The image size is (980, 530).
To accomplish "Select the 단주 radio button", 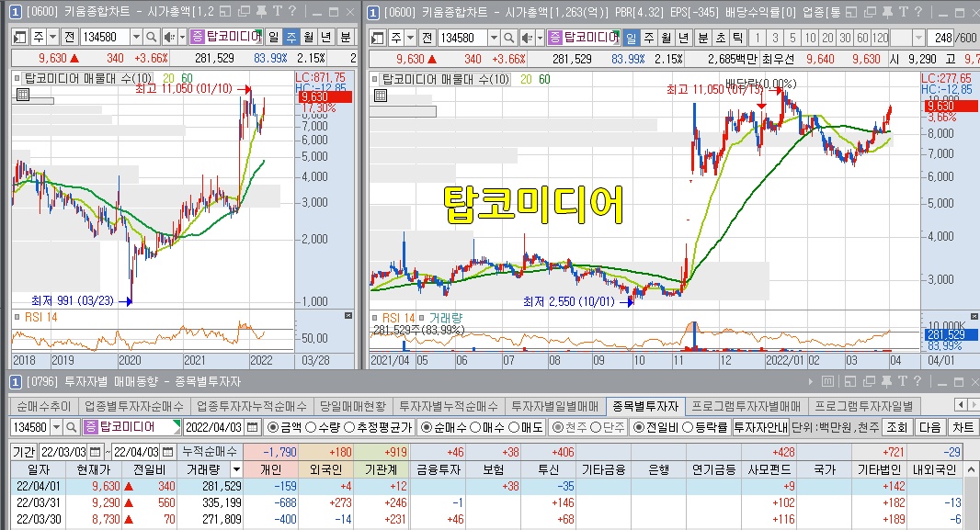I will (x=596, y=427).
